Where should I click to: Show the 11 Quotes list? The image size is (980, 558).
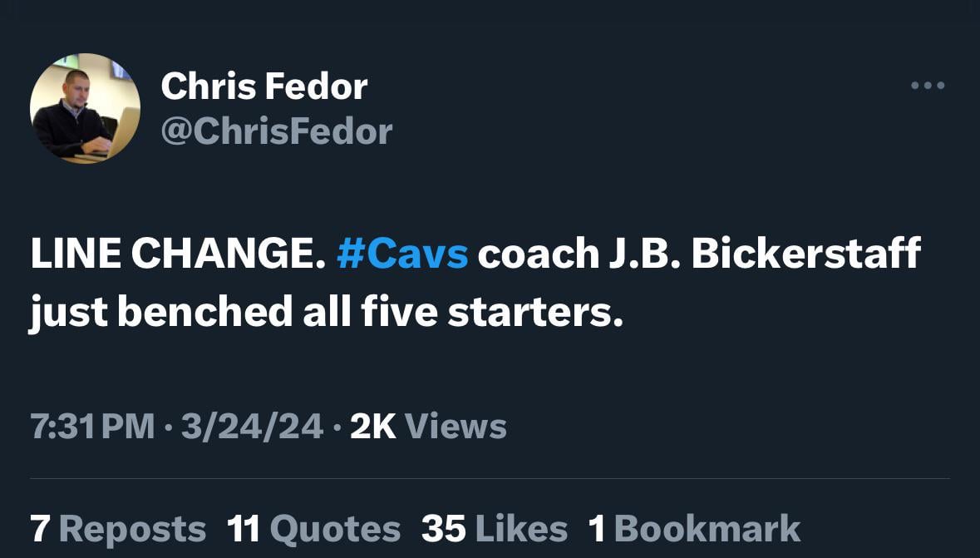point(313,529)
